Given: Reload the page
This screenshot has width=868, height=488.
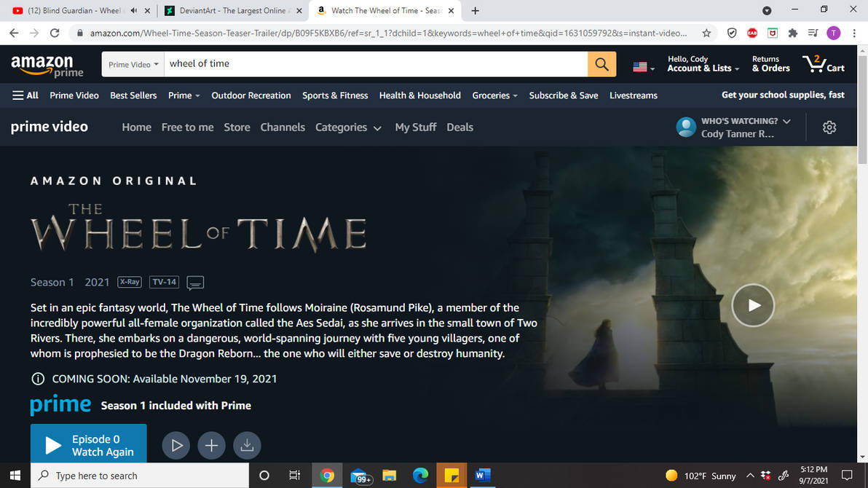Looking at the screenshot, I should [54, 34].
